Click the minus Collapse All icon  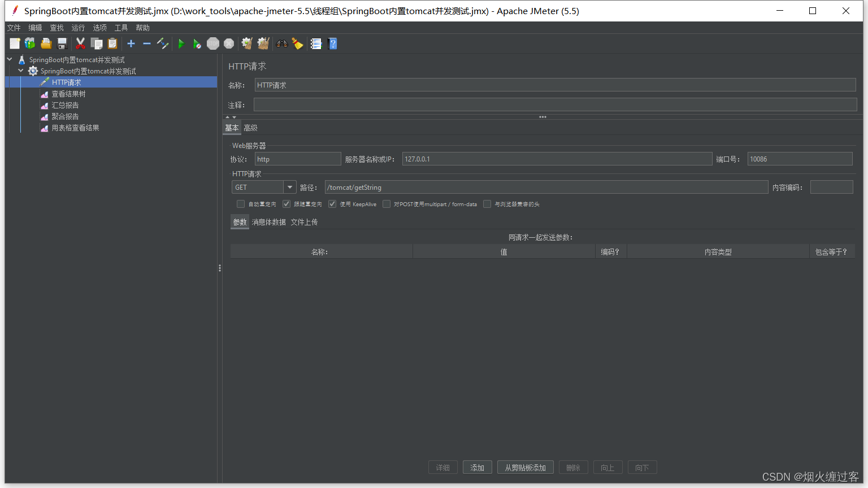pos(147,43)
